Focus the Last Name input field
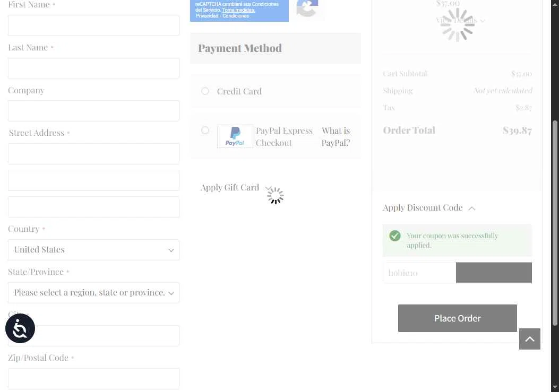The image size is (559, 392). pos(93,68)
